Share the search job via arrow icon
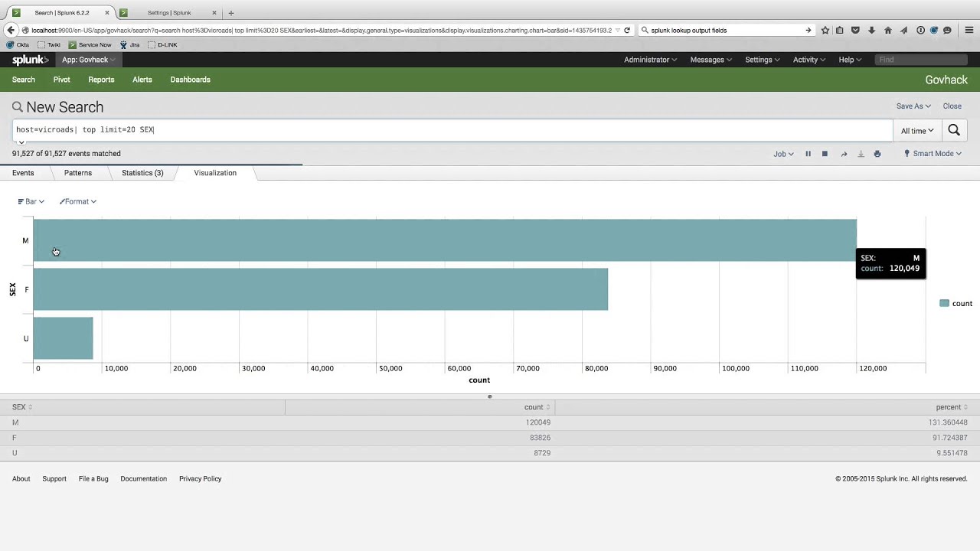This screenshot has width=980, height=551. click(x=844, y=154)
